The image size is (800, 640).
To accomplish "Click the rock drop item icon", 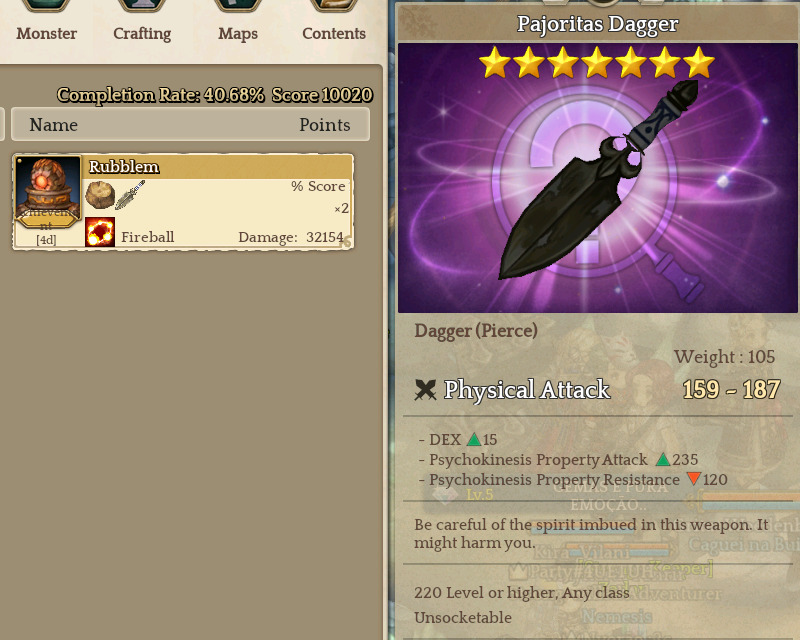I will pyautogui.click(x=99, y=194).
